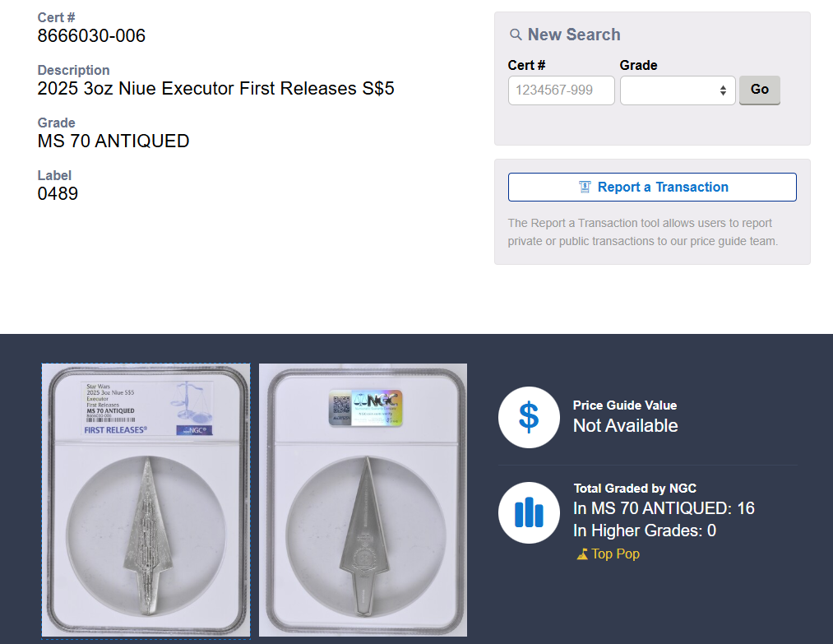Click the Report a Transaction button

pos(651,187)
